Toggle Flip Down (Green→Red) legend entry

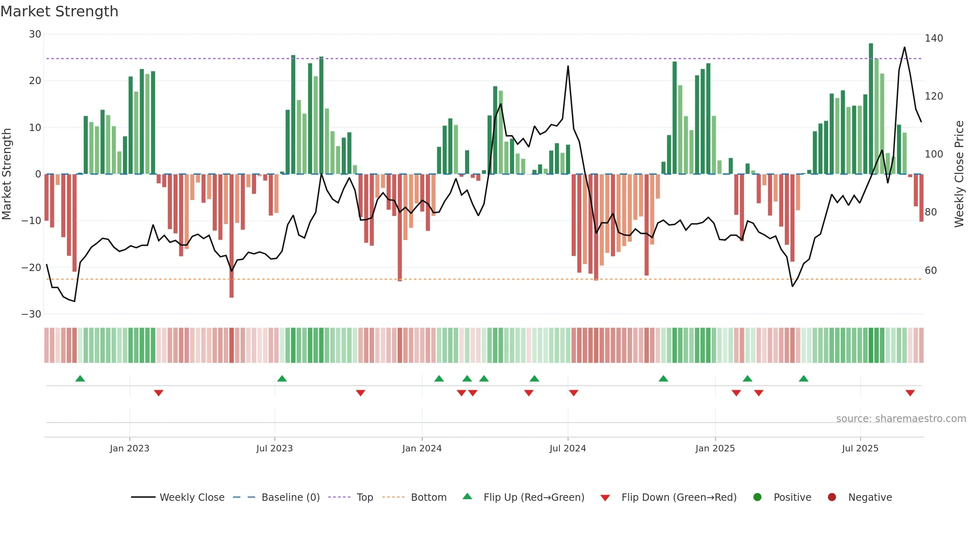[x=668, y=497]
